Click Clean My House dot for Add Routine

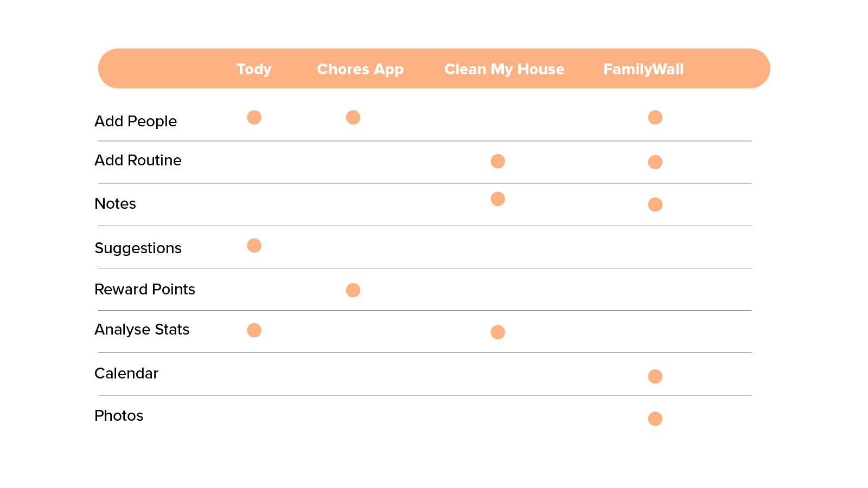coord(498,161)
